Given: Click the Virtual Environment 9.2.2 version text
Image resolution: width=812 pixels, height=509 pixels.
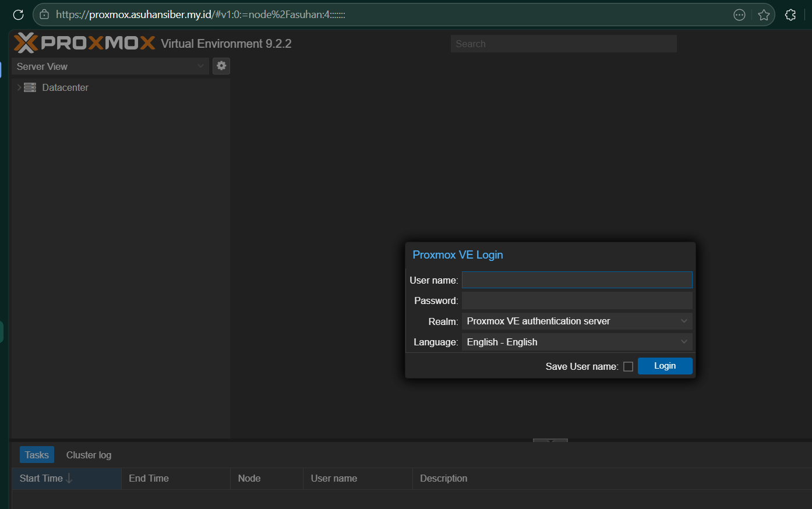Looking at the screenshot, I should (x=226, y=44).
